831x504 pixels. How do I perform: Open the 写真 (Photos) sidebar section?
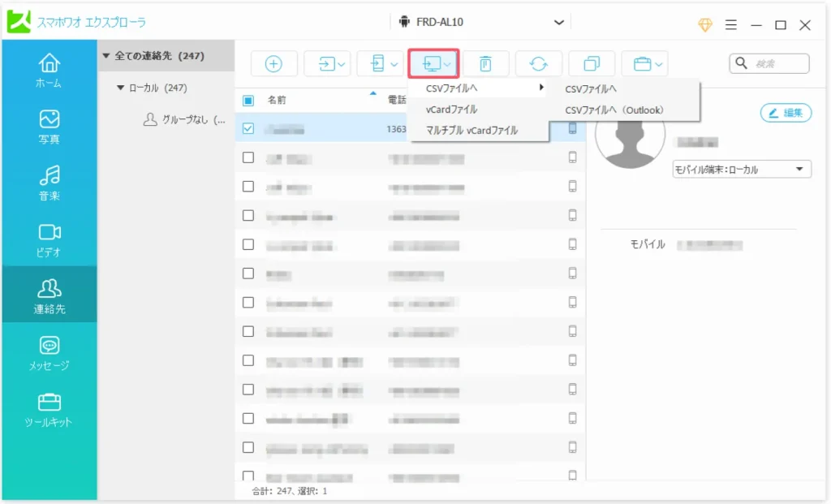[49, 127]
